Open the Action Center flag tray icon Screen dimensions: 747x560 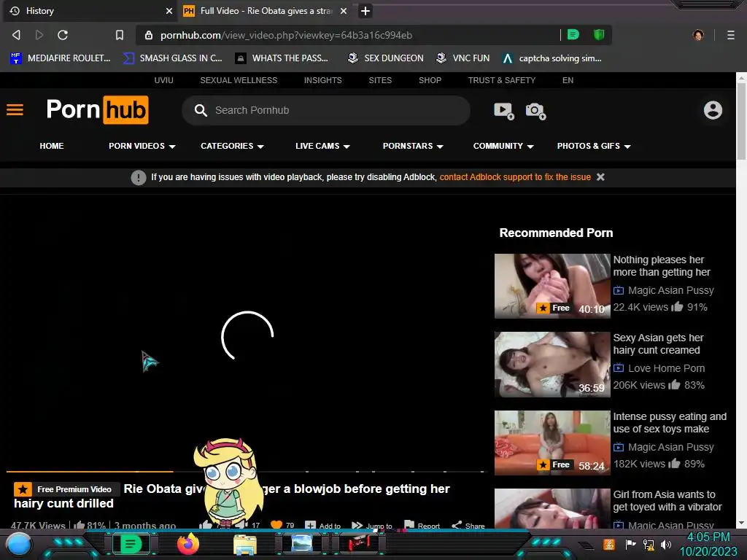(x=630, y=544)
